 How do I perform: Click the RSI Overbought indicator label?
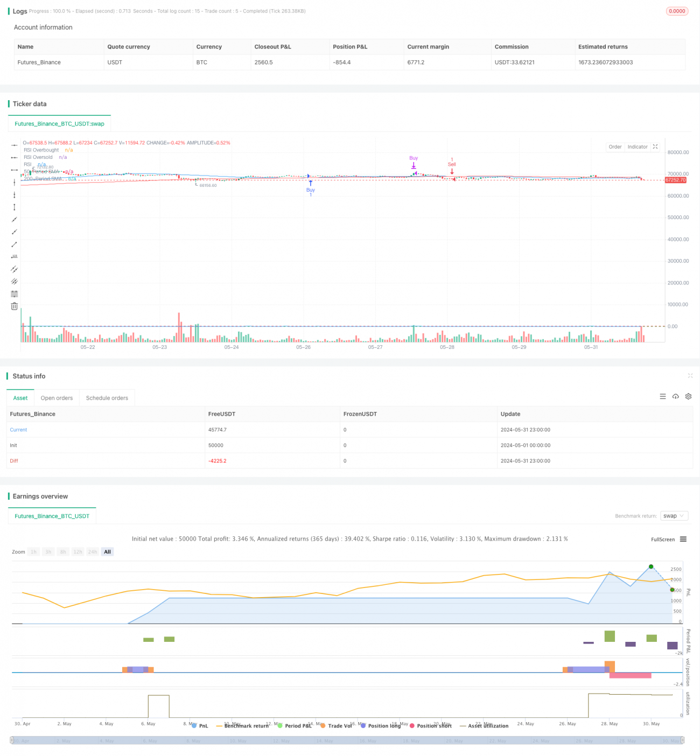[41, 150]
